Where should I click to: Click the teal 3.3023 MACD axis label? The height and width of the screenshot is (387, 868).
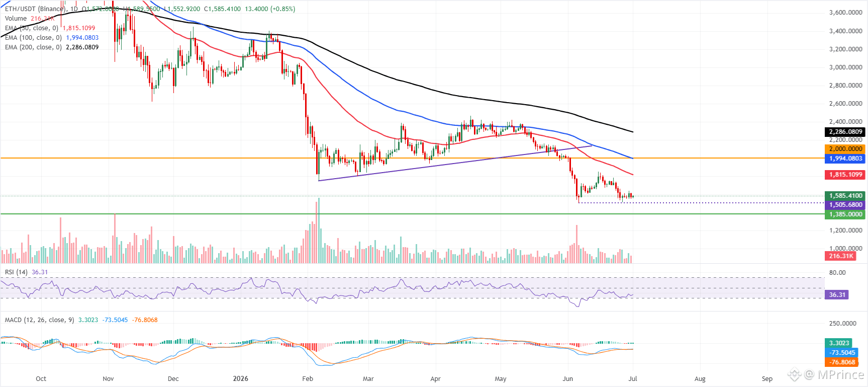[839, 343]
